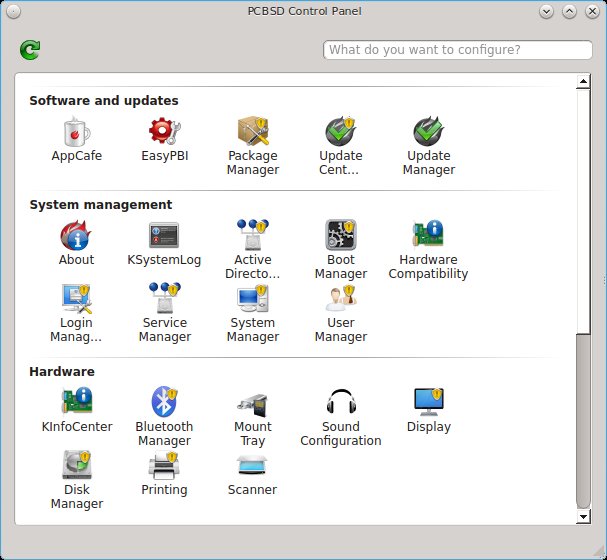
Task: Minimize the PCBSD Control Panel window
Action: tap(546, 12)
